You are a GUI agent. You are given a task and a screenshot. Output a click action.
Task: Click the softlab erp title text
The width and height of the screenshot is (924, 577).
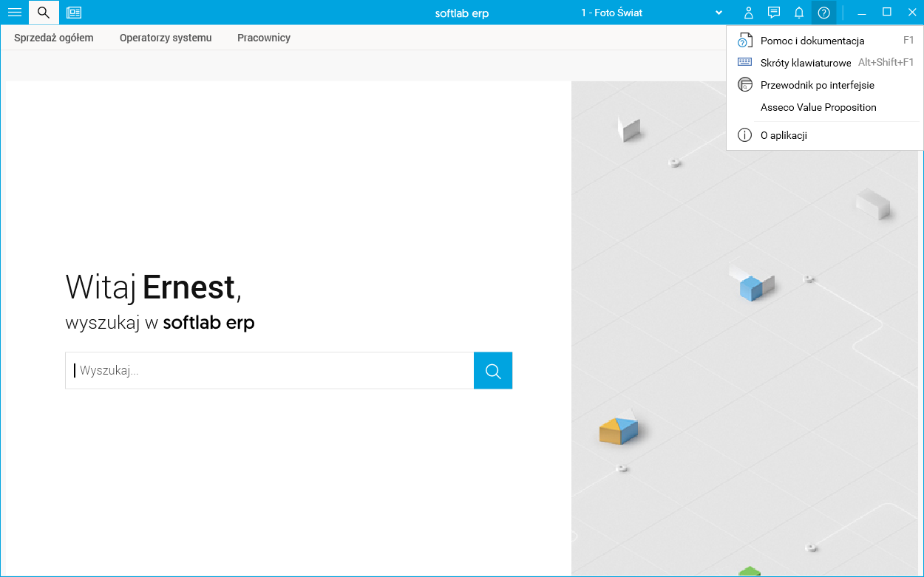(x=461, y=13)
